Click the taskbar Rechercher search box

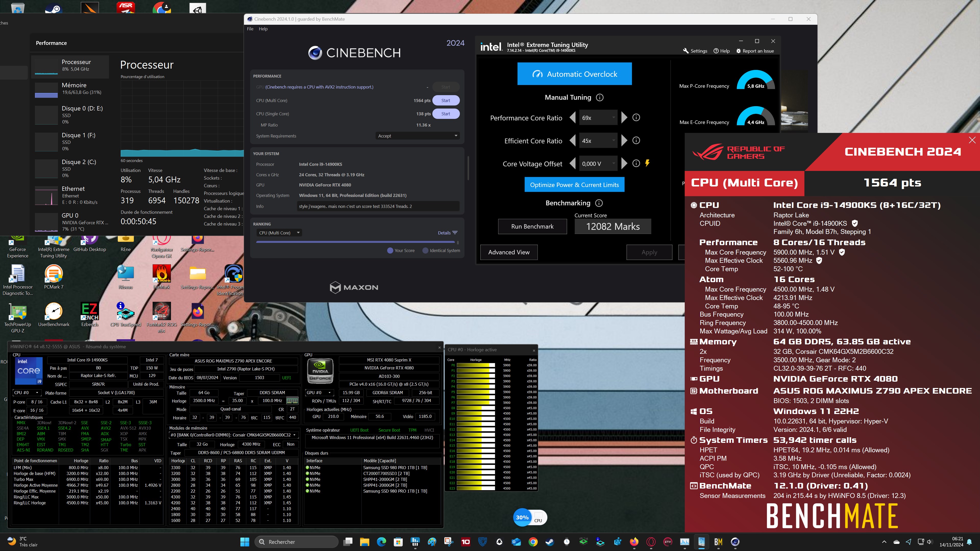pos(296,542)
